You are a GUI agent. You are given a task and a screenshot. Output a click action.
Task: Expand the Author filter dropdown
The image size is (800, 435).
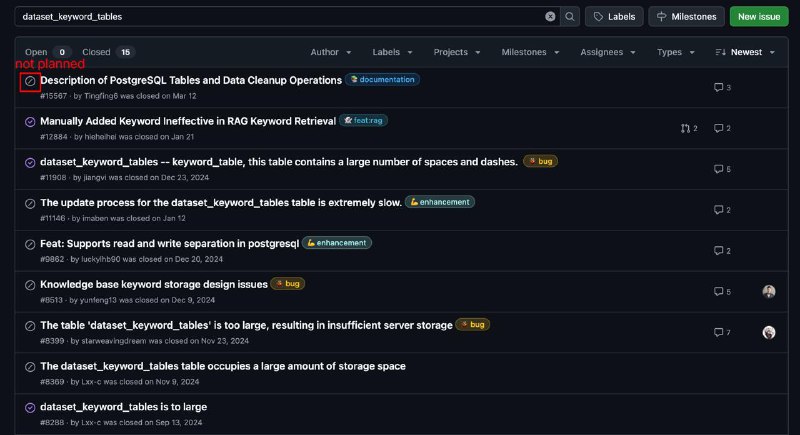(x=331, y=52)
